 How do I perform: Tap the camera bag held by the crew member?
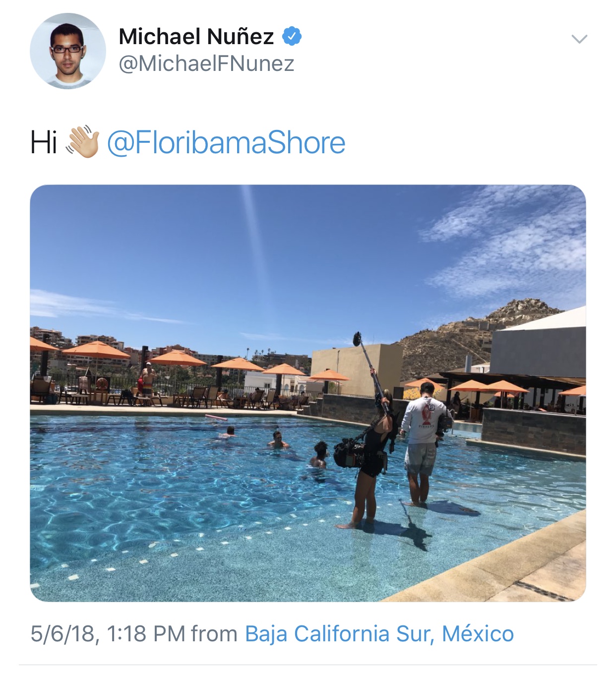349,452
